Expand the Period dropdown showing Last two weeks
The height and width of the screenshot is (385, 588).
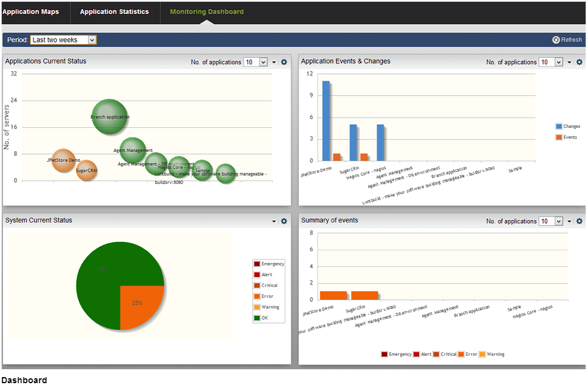coord(92,40)
